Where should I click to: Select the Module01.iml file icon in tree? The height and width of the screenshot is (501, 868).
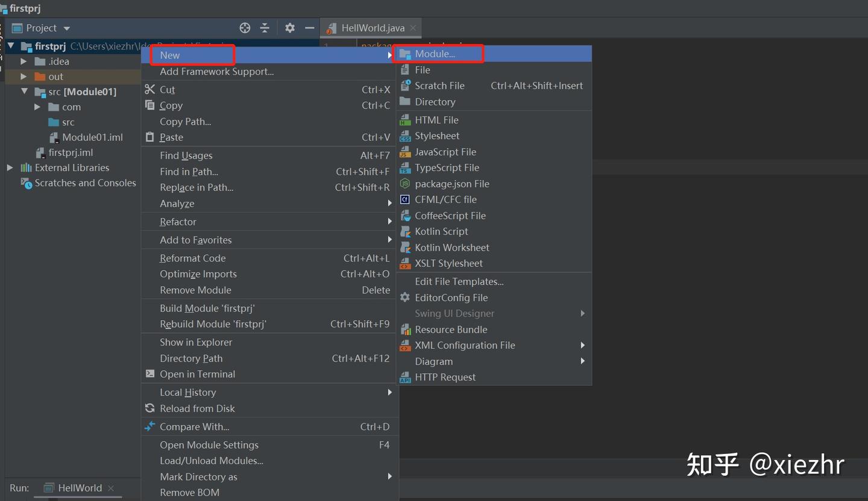pyautogui.click(x=54, y=137)
